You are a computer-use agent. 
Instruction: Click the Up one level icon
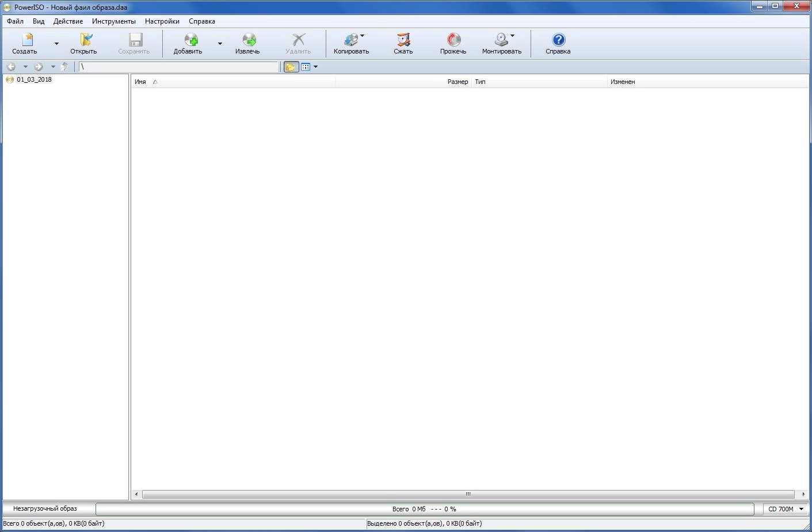(x=64, y=67)
